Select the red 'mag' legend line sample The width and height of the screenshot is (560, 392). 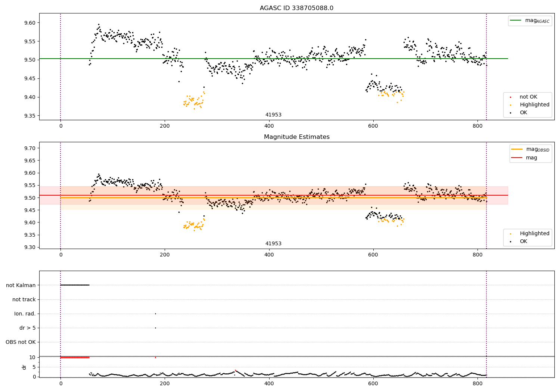click(517, 158)
